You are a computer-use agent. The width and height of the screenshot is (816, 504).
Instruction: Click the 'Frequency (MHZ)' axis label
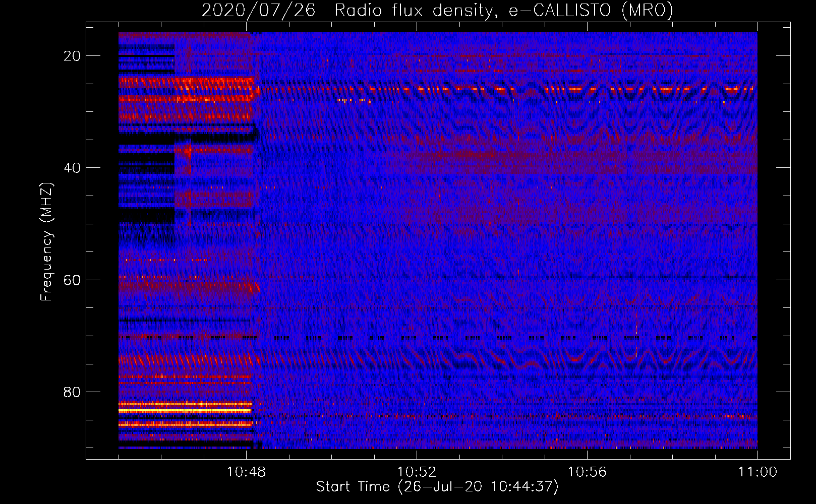click(46, 242)
